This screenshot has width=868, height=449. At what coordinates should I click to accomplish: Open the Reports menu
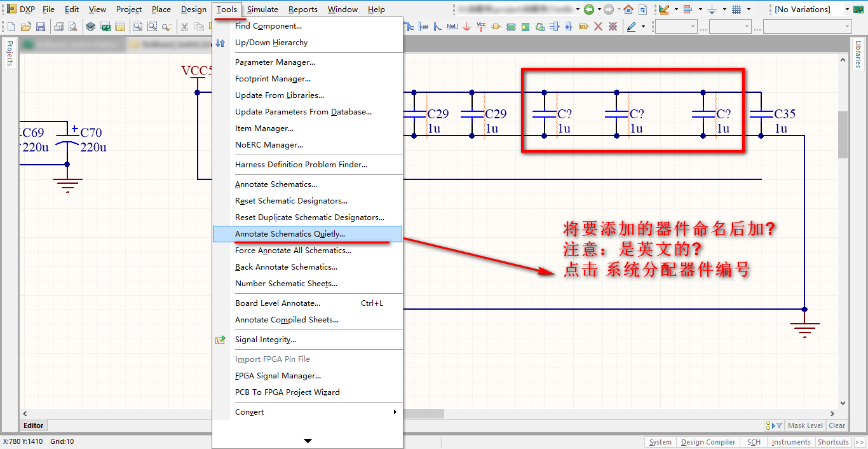[x=302, y=10]
